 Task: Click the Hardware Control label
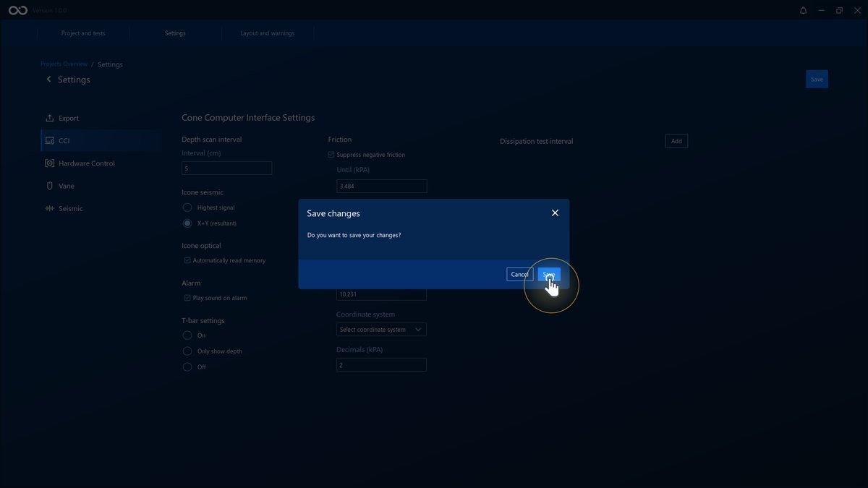[x=87, y=163]
